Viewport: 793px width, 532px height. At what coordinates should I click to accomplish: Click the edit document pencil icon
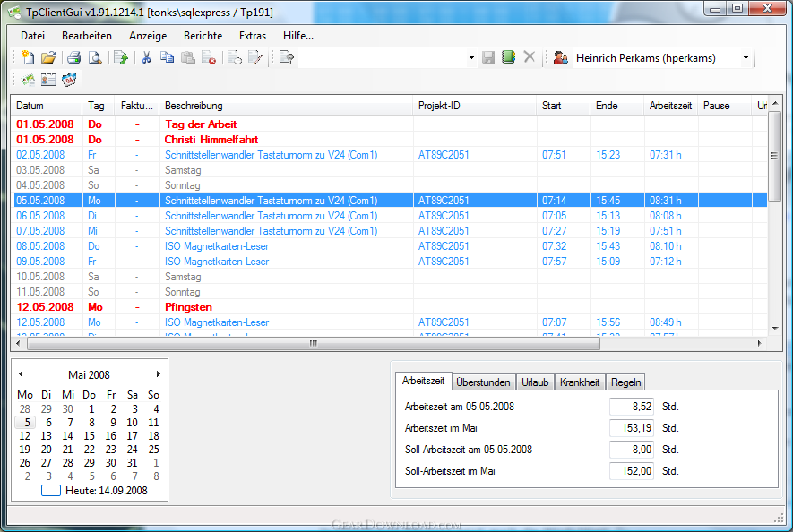click(255, 57)
